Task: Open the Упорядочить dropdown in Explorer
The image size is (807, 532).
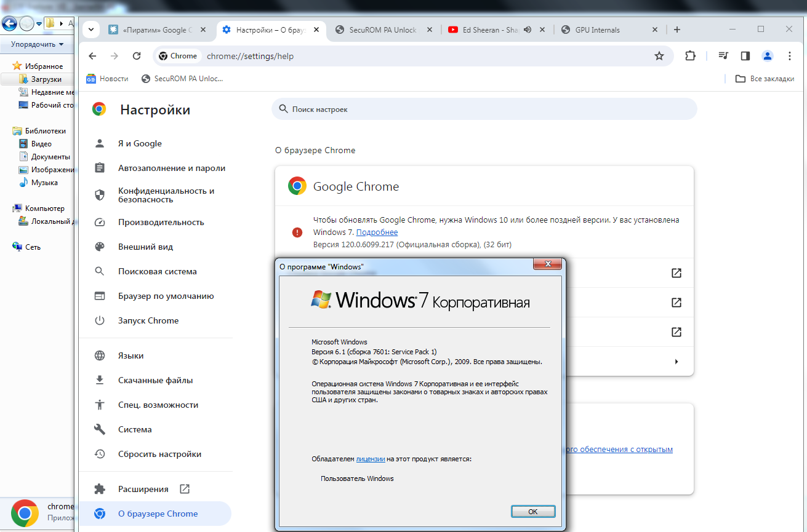Action: tap(37, 44)
